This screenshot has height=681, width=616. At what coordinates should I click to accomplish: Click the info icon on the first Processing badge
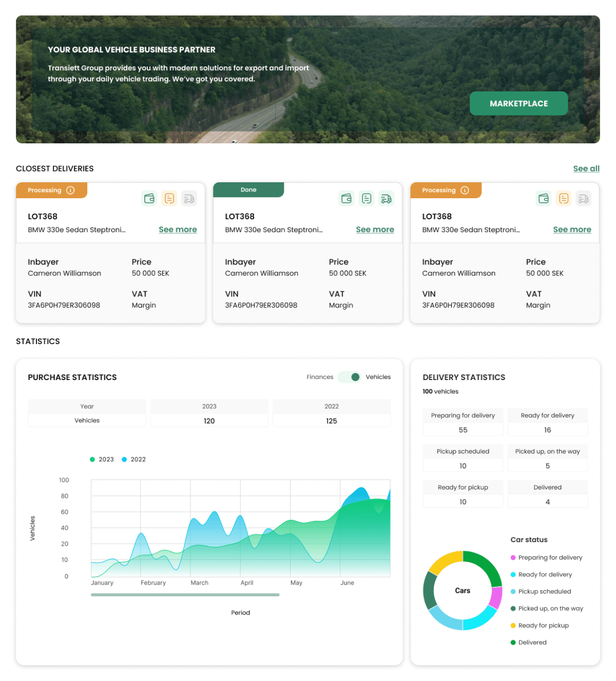click(70, 190)
